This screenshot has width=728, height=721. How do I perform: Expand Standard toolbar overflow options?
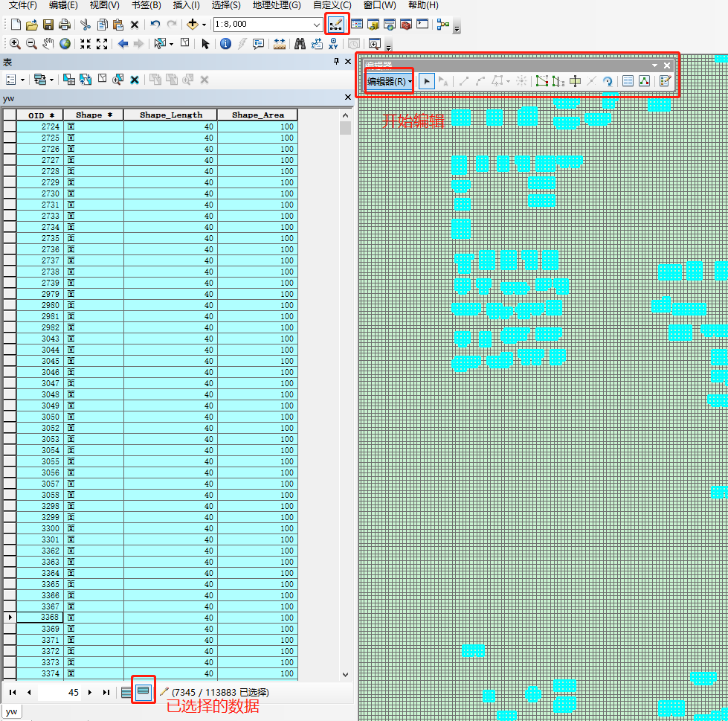point(457,29)
